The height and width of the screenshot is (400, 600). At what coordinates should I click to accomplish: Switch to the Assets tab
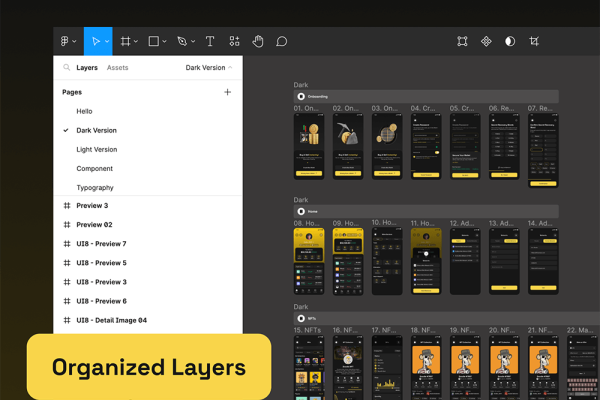click(x=117, y=68)
